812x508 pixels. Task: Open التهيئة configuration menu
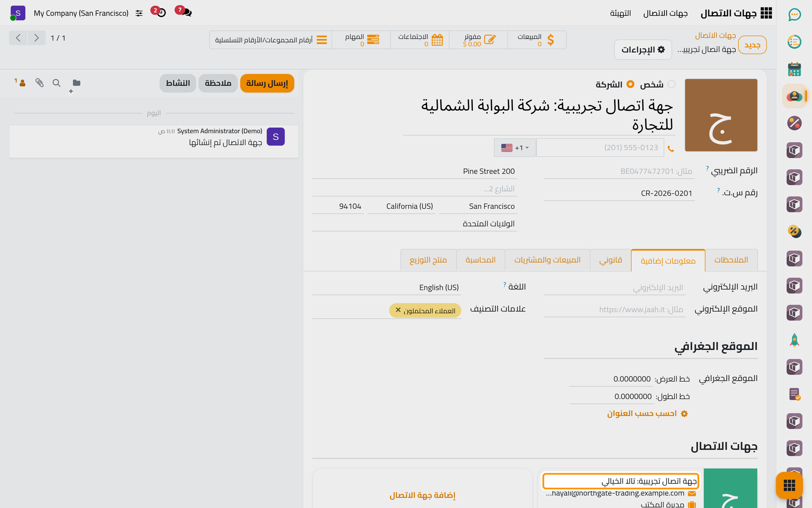620,13
